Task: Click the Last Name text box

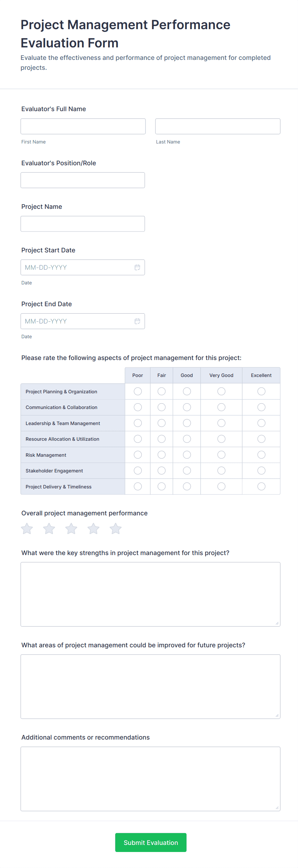Action: click(218, 127)
